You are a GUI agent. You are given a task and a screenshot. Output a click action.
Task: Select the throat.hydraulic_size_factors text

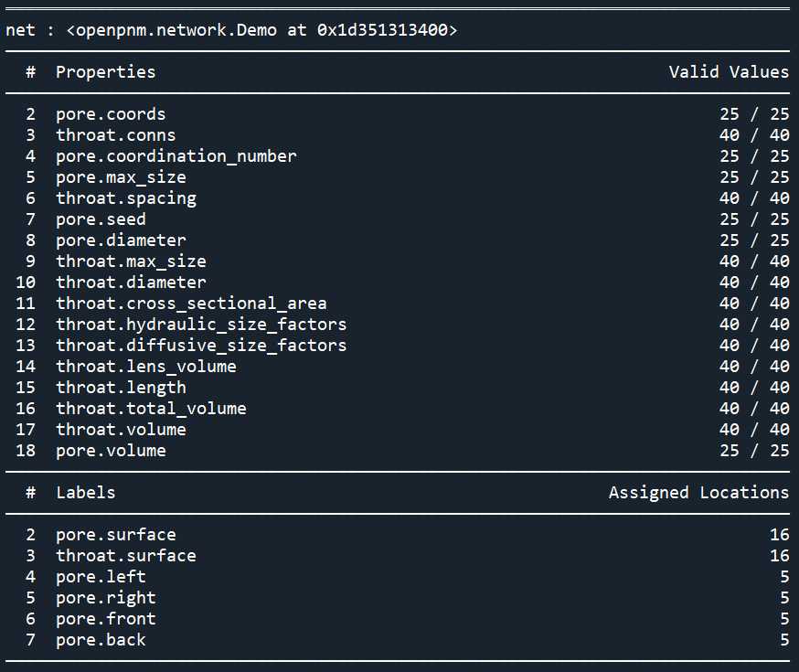coord(201,324)
